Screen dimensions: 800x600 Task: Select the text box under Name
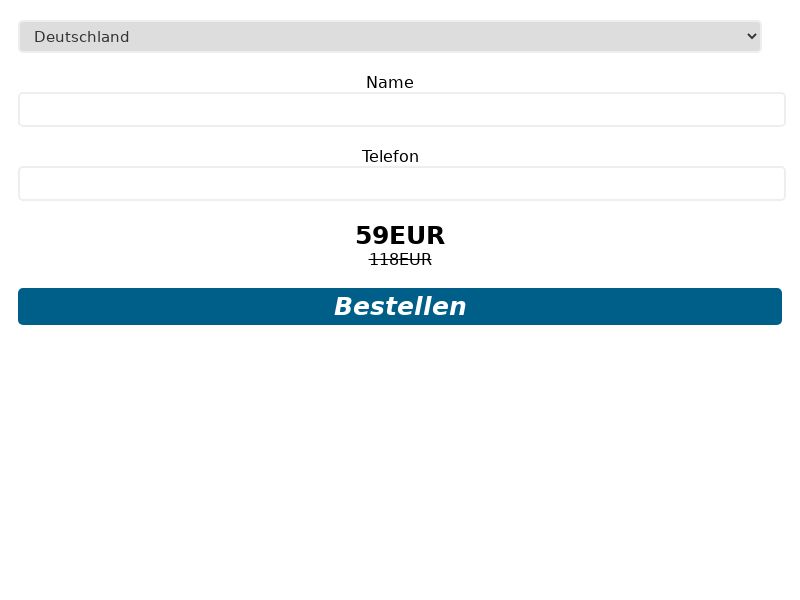[x=401, y=110]
